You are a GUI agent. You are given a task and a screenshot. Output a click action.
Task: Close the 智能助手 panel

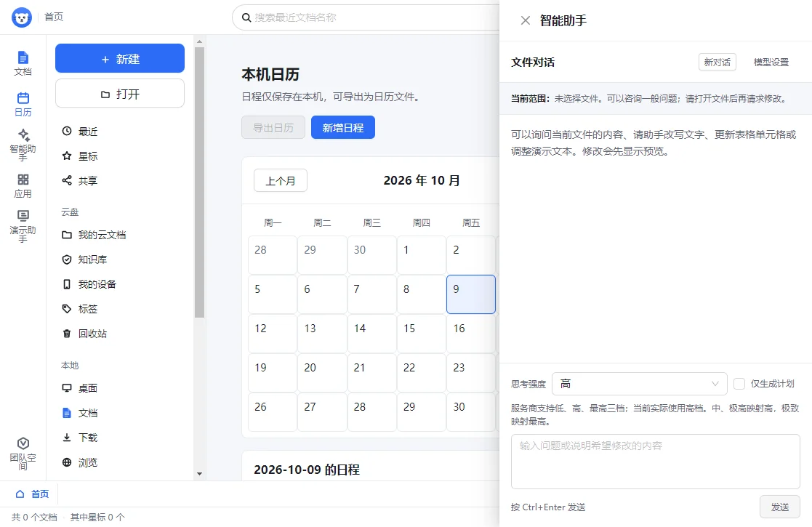[x=525, y=20]
